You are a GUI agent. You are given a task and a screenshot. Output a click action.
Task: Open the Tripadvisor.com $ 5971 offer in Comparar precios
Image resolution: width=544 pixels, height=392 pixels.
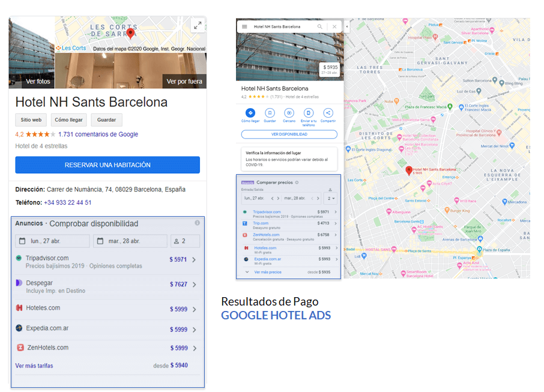point(289,214)
